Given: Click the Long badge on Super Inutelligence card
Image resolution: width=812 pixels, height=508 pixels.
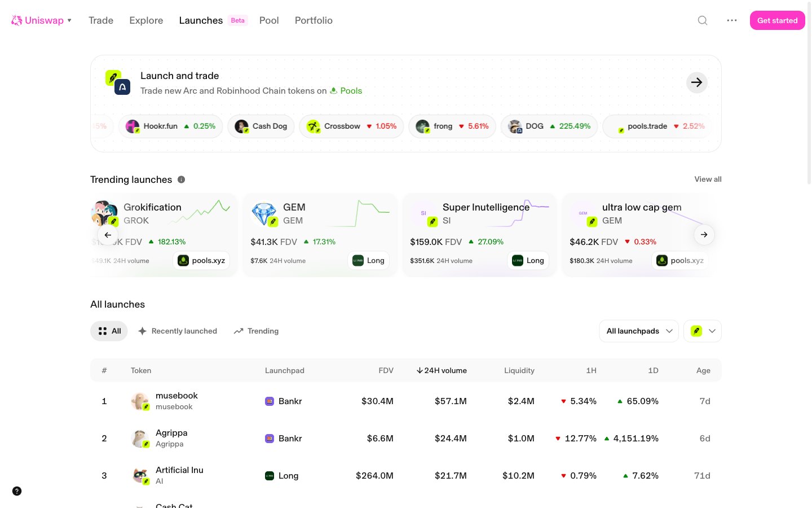Looking at the screenshot, I should coord(528,260).
